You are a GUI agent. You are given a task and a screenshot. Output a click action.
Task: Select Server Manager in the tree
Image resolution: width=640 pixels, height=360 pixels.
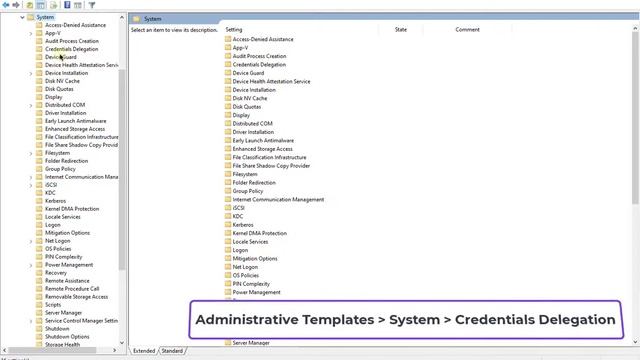(x=63, y=313)
